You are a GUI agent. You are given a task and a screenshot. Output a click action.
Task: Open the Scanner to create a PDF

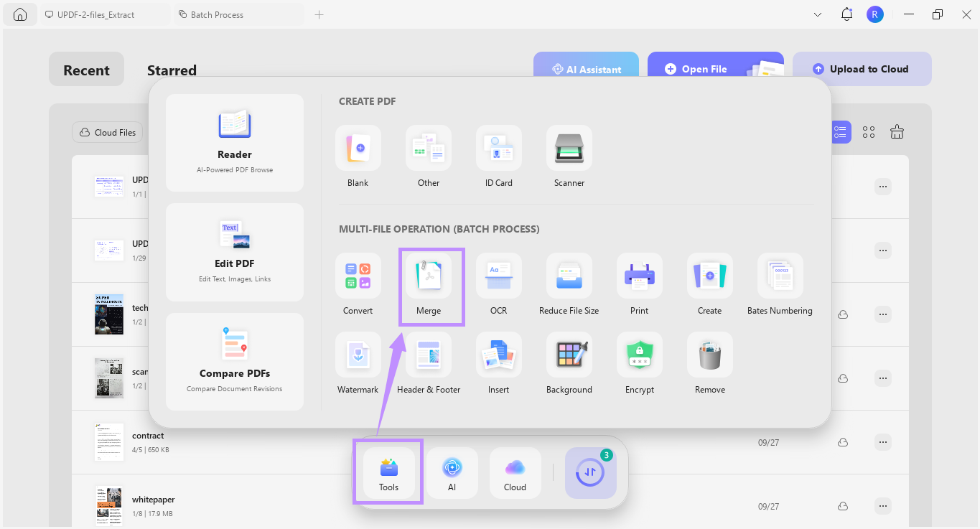click(569, 156)
